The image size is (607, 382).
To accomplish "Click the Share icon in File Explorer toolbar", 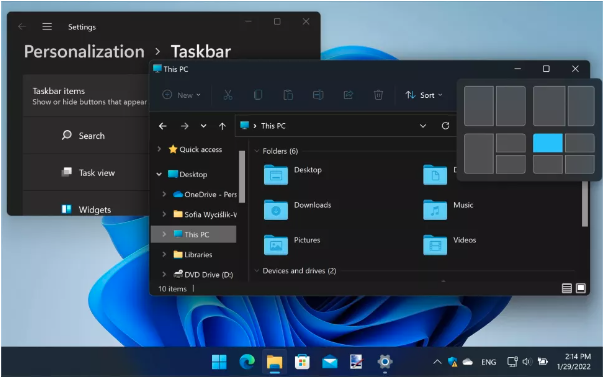I will tap(348, 95).
